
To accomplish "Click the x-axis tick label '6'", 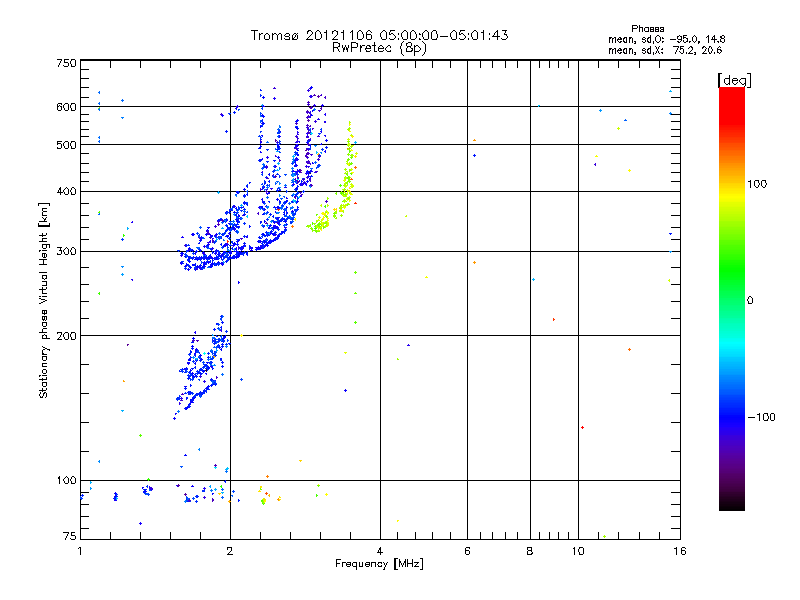I will (467, 551).
